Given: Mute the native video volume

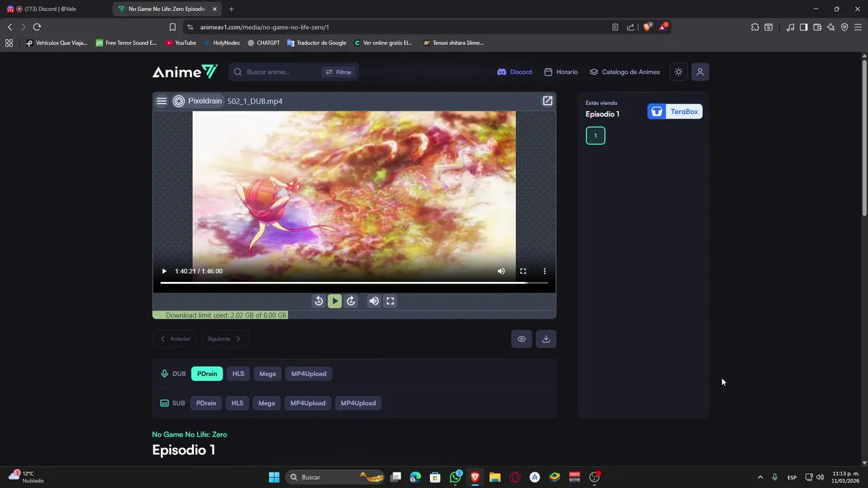Looking at the screenshot, I should click(x=501, y=271).
